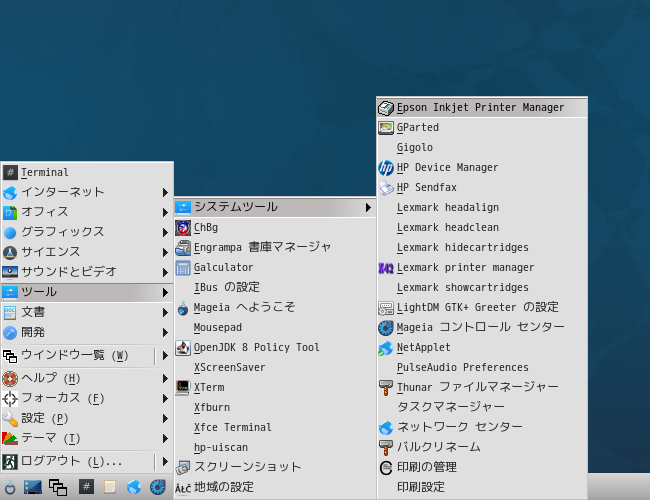Click the Galculator calculator icon
650x500 pixels.
tap(183, 268)
